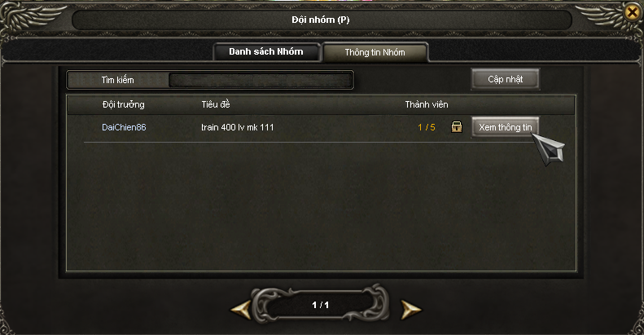The image size is (644, 335).
Task: Click the wing ornament at the window's top-left
Action: click(x=33, y=16)
